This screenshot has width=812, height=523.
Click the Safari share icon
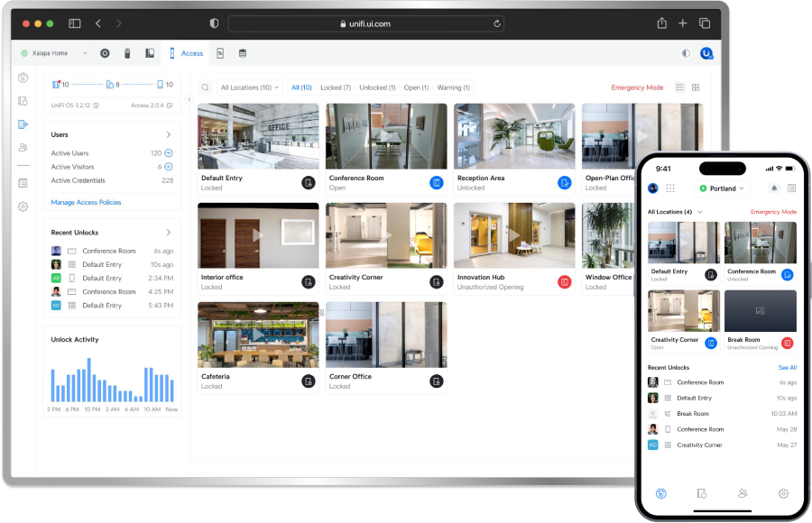click(x=661, y=23)
